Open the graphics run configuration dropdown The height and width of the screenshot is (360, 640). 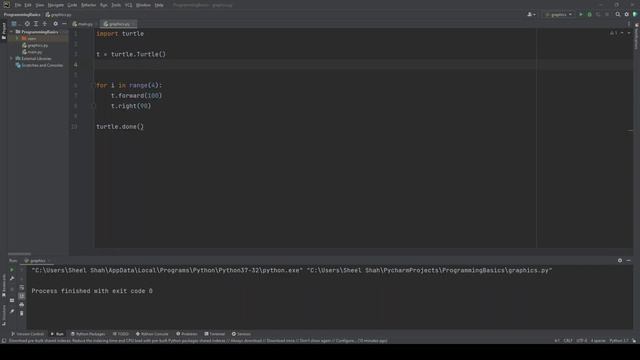[x=558, y=15]
